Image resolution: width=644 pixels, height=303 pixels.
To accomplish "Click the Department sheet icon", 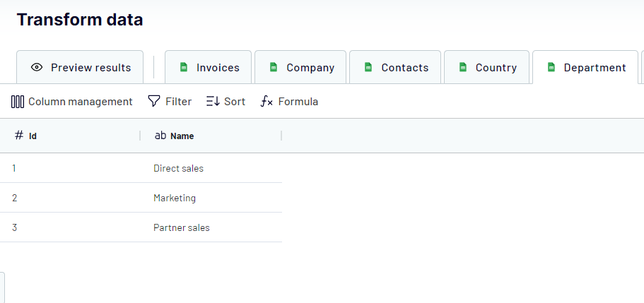I will pyautogui.click(x=551, y=68).
